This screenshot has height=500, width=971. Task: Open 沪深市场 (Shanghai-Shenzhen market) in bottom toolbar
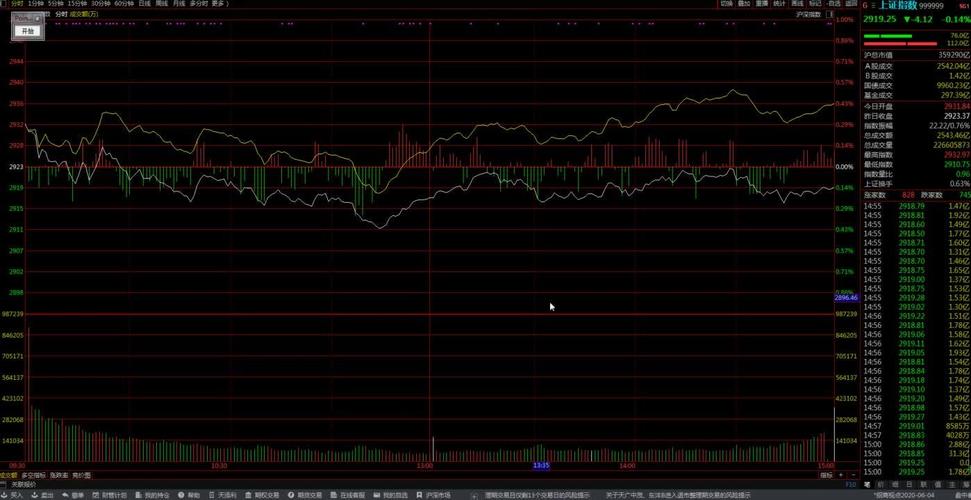pos(435,495)
